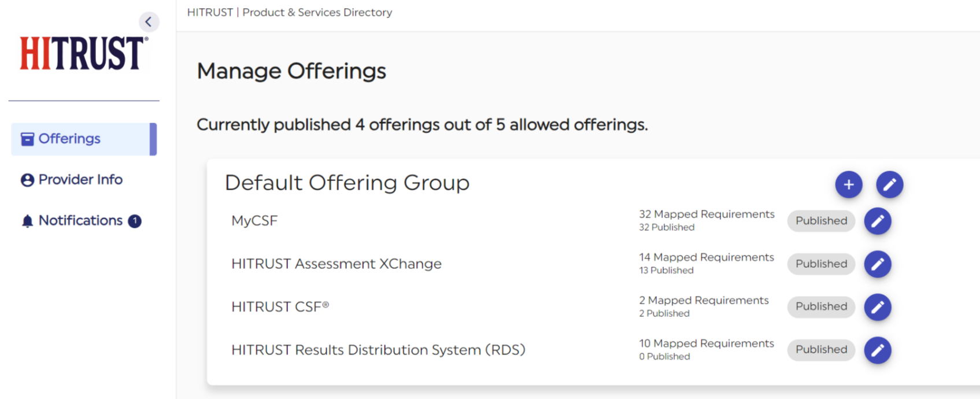Click the Published badge for MyCSF
Image resolution: width=980 pixels, height=399 pixels.
(821, 221)
